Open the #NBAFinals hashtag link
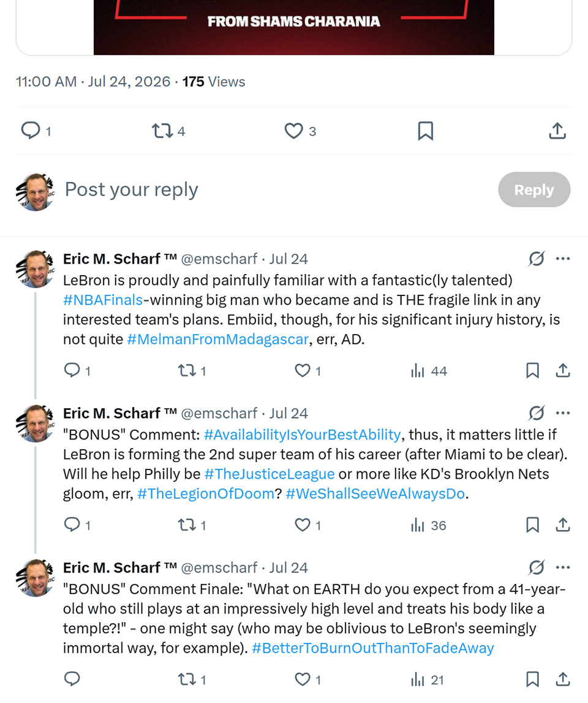 point(103,300)
